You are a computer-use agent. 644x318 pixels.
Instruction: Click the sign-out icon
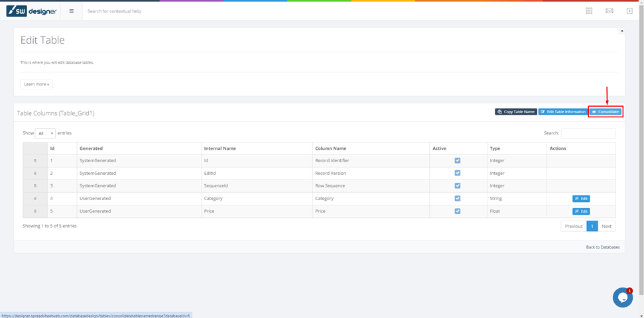pyautogui.click(x=629, y=11)
